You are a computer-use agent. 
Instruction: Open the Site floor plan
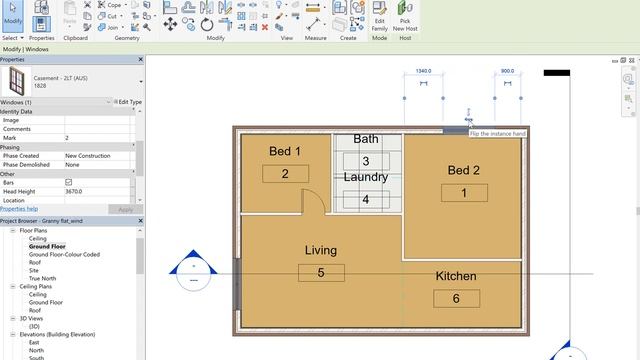pos(34,270)
